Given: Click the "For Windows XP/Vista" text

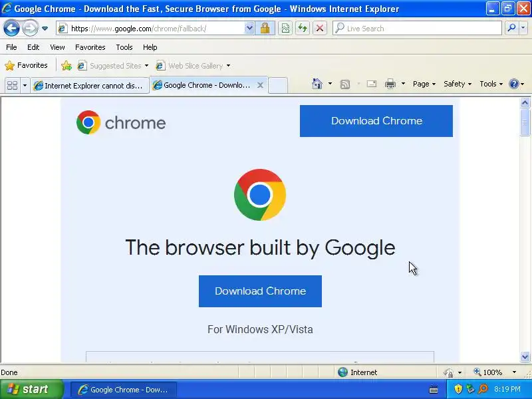Looking at the screenshot, I should tap(260, 329).
